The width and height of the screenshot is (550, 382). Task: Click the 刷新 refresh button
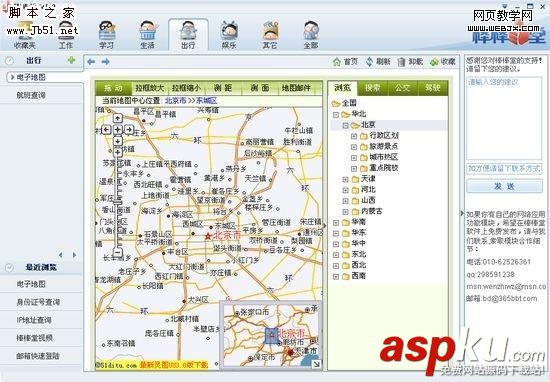(378, 62)
